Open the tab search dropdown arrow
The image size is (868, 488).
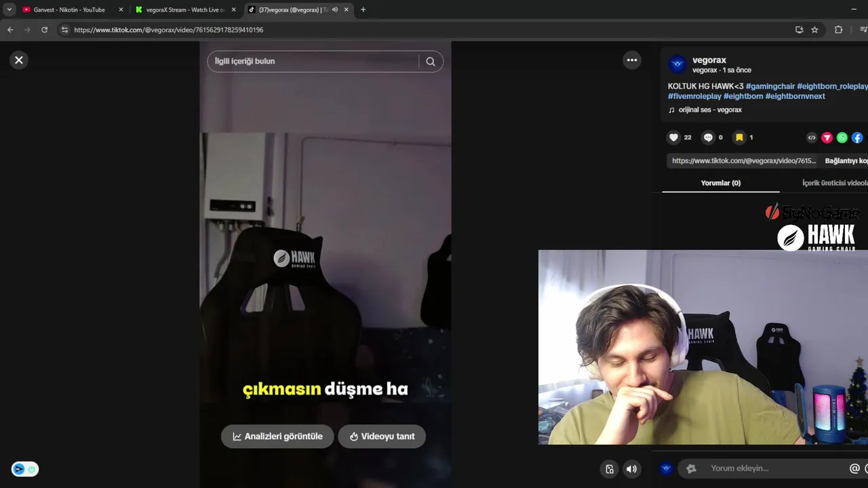9,10
